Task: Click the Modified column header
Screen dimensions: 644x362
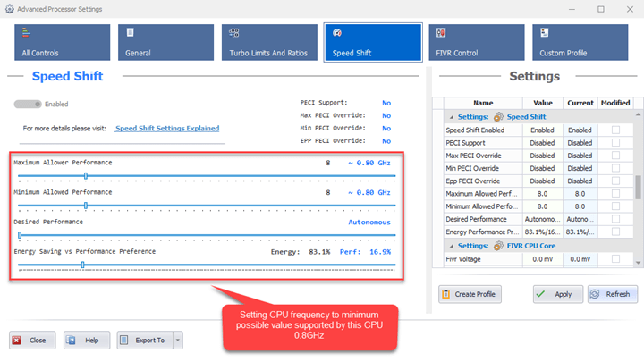Action: (x=615, y=103)
